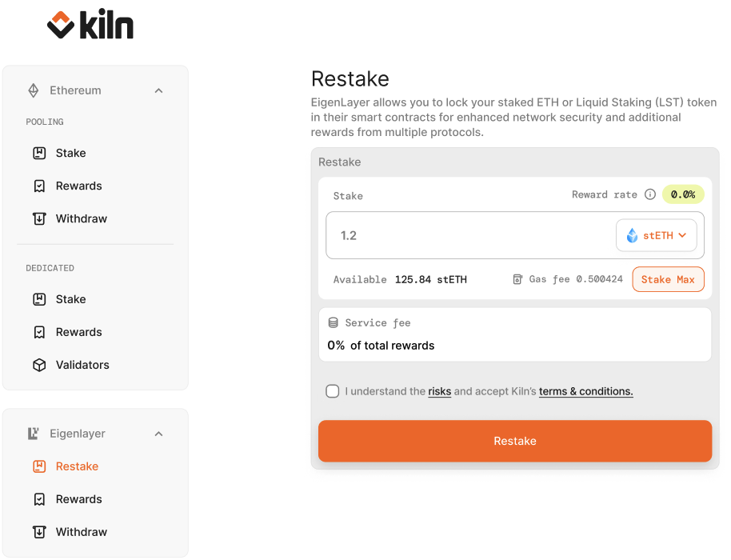Open Eigenlayer Withdraw page
This screenshot has height=560, width=731.
[x=81, y=532]
